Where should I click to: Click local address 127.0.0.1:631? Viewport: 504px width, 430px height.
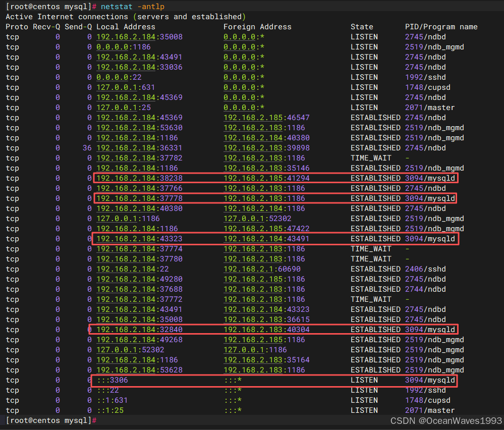pyautogui.click(x=126, y=87)
